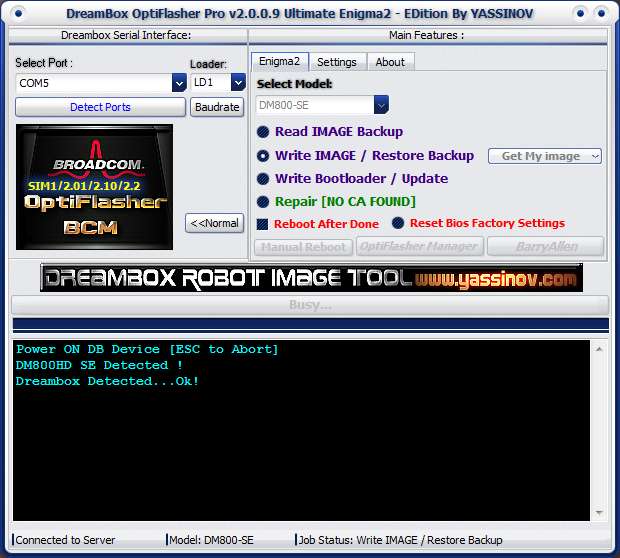The width and height of the screenshot is (620, 558).
Task: Click the second-from-right round title bar button
Action: (580, 13)
